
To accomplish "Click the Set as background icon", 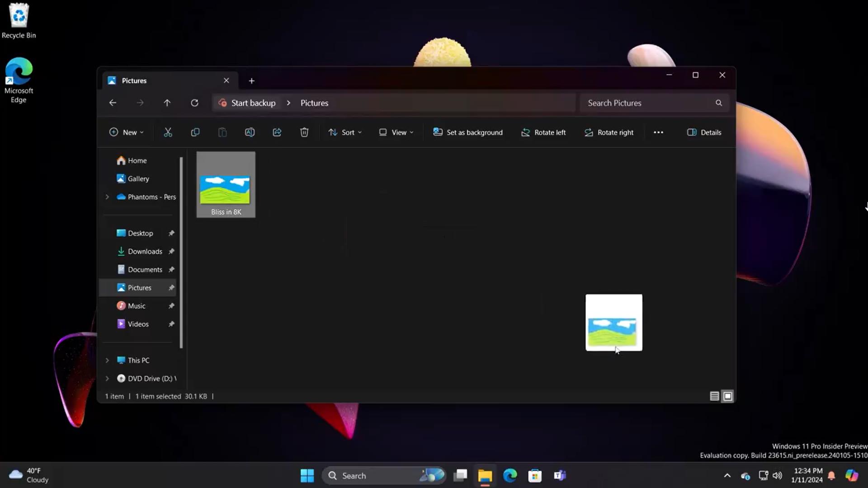I will [x=438, y=132].
